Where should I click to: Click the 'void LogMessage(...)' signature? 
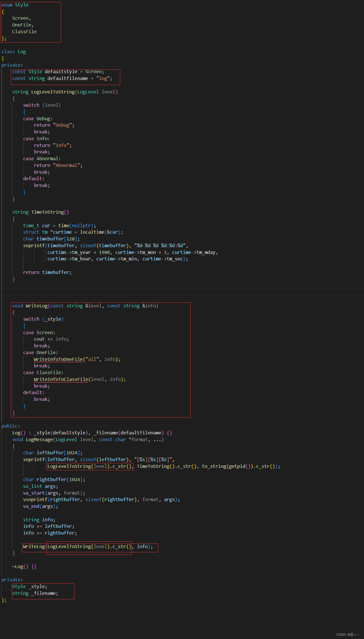click(x=88, y=440)
